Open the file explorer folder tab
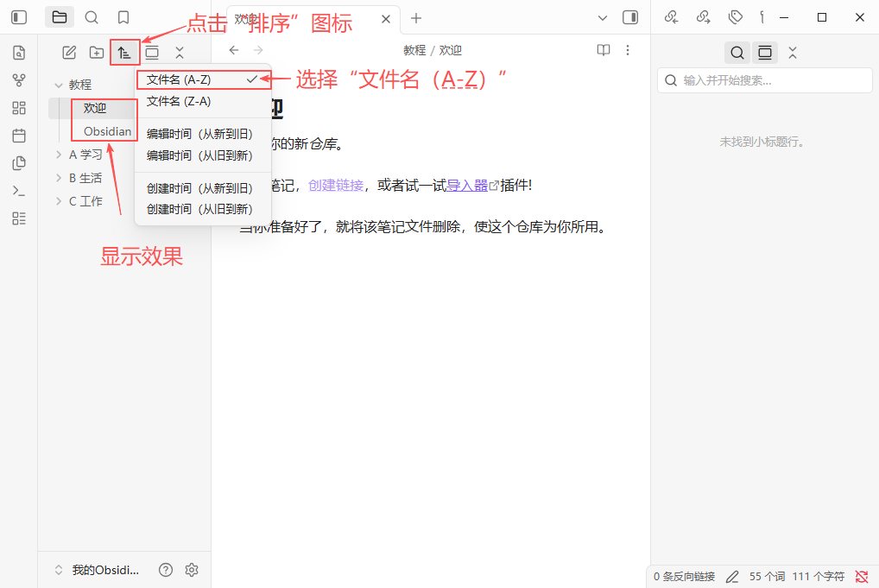This screenshot has height=588, width=879. [60, 17]
